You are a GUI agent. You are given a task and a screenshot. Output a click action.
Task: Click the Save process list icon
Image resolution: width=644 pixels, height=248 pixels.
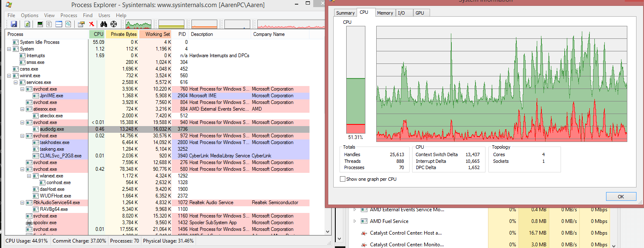click(14, 24)
